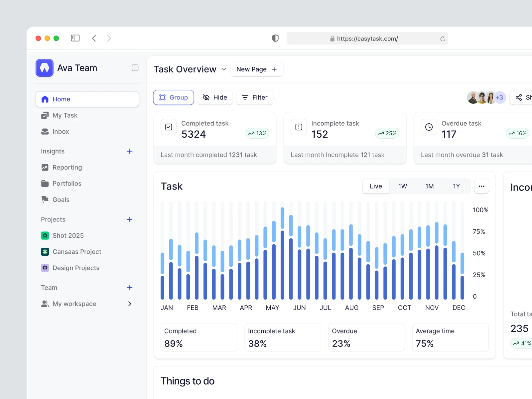Open Portfolios in the sidebar
This screenshot has width=532, height=399.
pyautogui.click(x=87, y=184)
